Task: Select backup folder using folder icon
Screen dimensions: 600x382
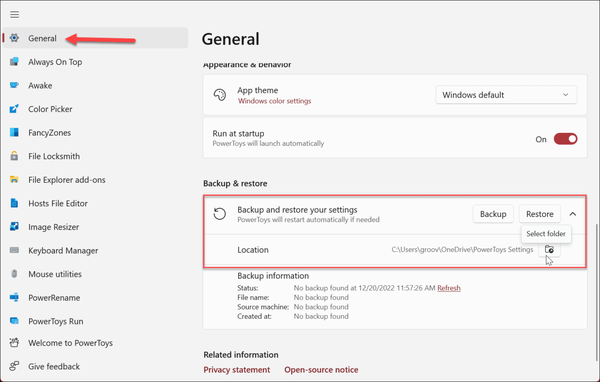Action: (549, 250)
